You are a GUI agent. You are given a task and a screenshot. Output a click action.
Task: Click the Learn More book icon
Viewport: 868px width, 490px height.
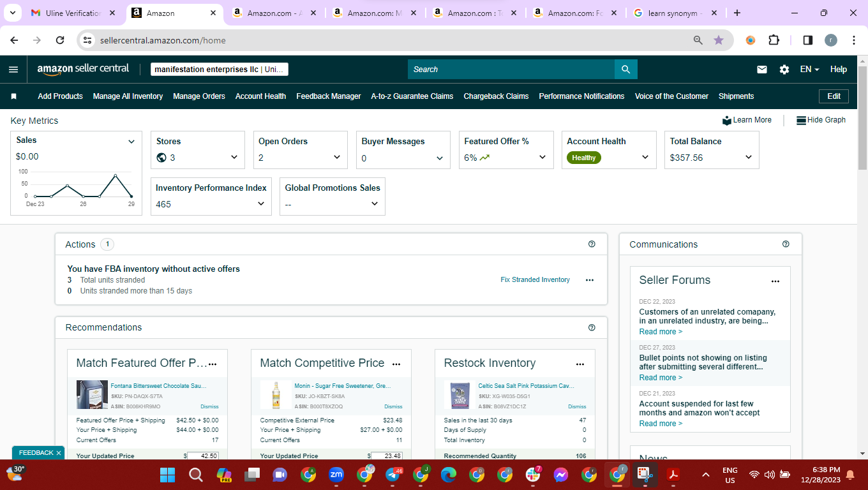pyautogui.click(x=727, y=120)
